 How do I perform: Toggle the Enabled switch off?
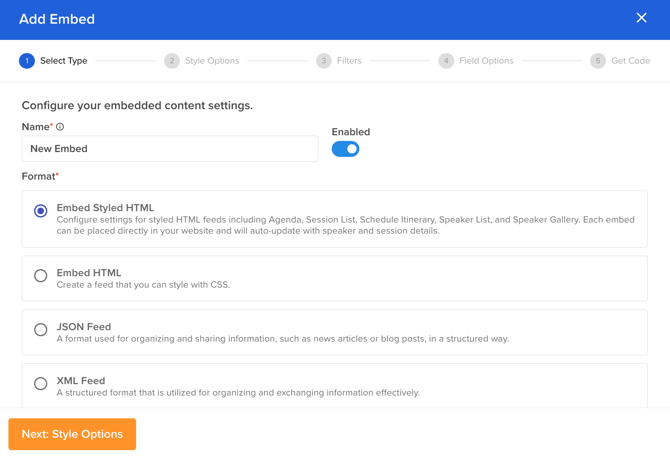pos(345,149)
